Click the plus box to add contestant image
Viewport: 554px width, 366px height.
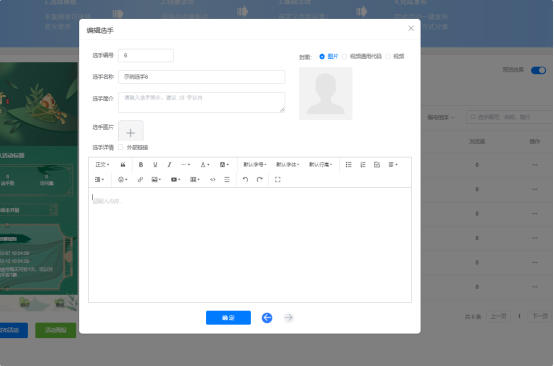pos(131,132)
